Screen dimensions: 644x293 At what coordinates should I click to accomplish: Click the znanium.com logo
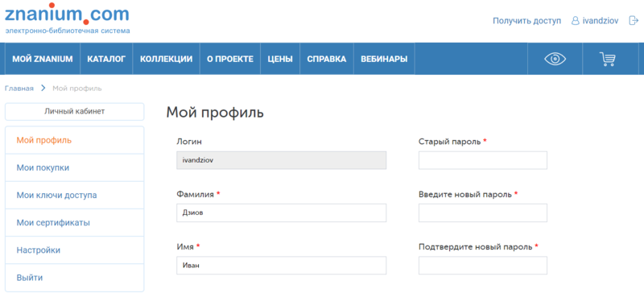click(x=67, y=13)
